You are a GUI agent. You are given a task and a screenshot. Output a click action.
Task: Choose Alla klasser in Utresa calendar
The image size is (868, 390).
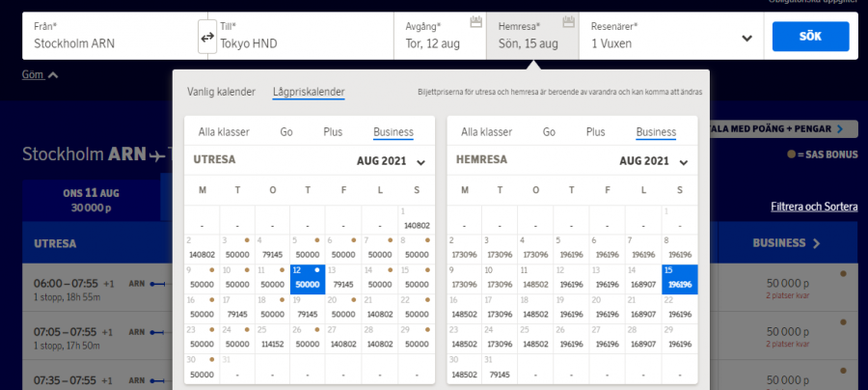tap(224, 132)
